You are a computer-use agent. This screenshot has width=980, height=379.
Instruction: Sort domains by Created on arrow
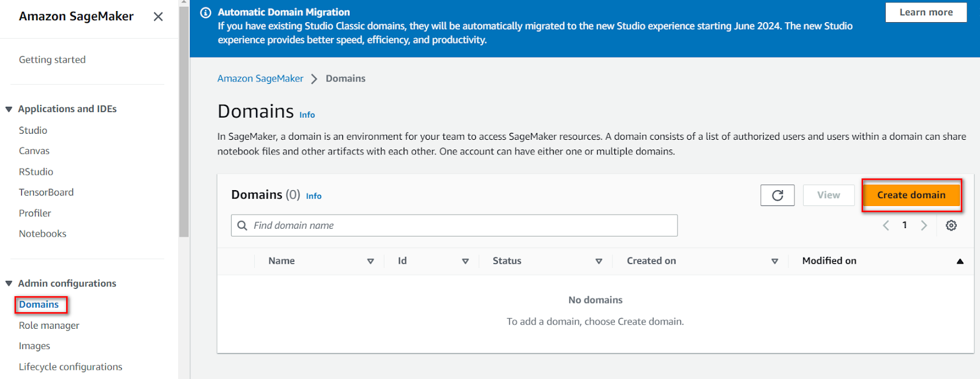point(775,261)
